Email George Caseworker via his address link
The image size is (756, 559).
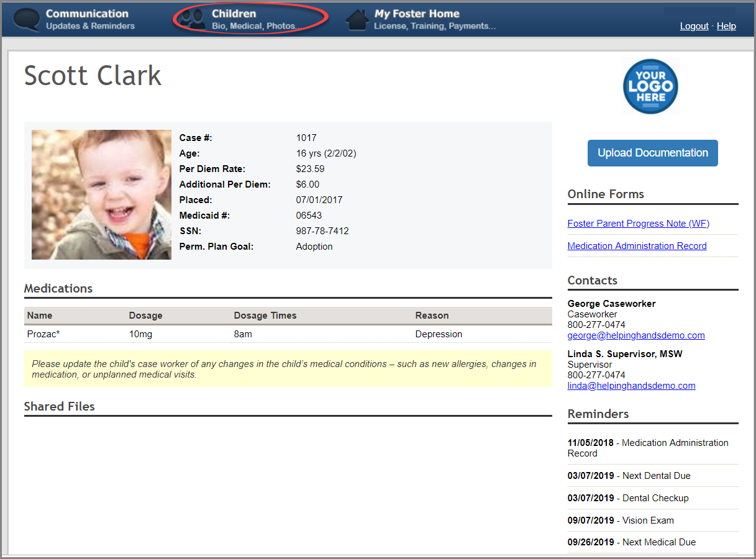636,335
